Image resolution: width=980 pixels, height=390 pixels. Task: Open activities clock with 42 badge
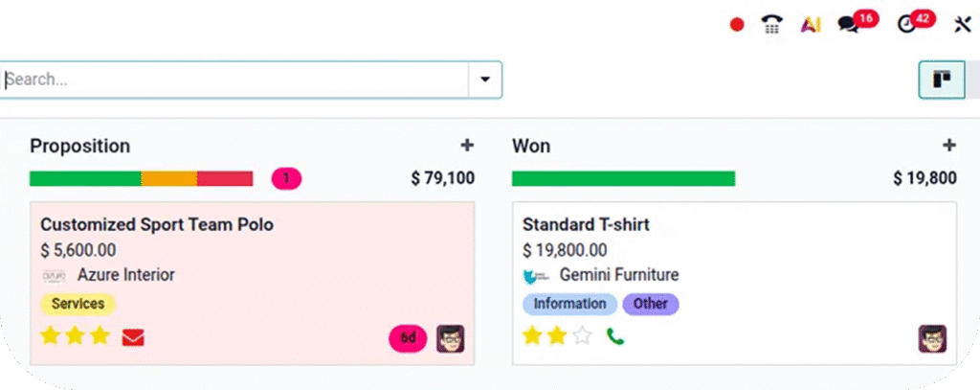pos(905,26)
